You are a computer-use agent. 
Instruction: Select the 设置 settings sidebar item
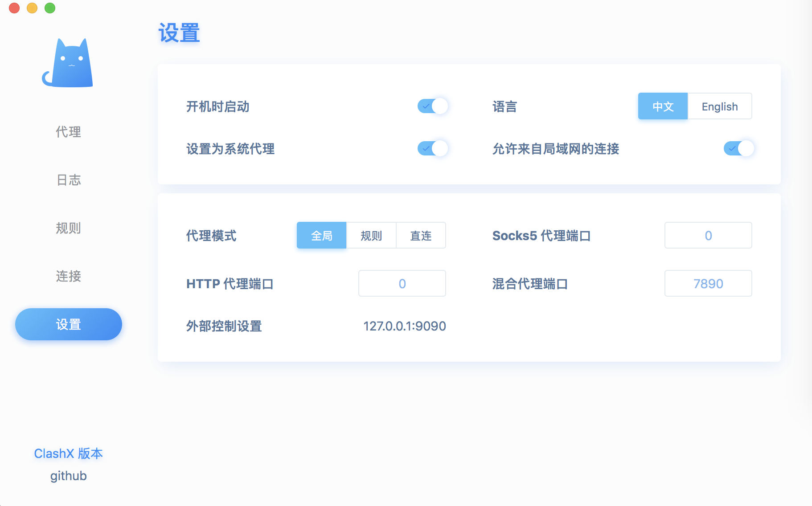(x=68, y=324)
